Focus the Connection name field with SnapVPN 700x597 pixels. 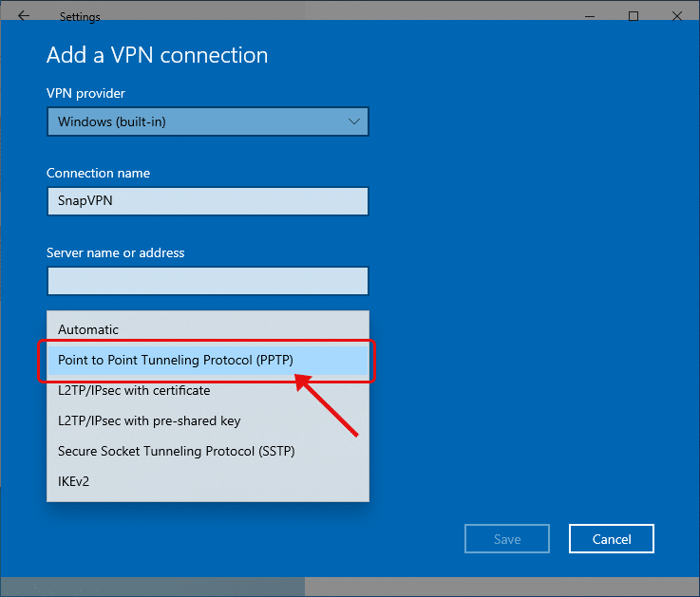click(208, 201)
